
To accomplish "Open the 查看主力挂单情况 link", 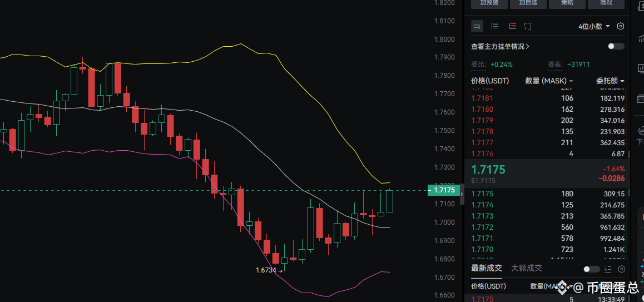I will pos(500,46).
